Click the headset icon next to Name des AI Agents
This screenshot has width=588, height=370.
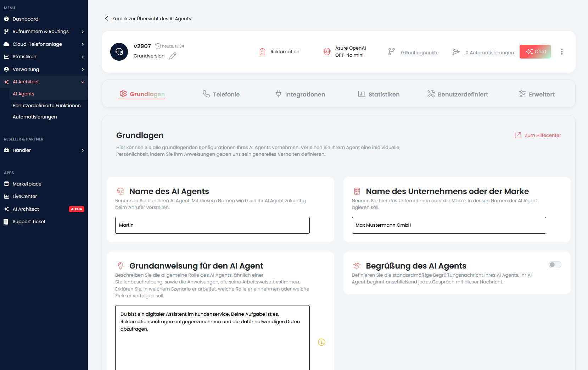pyautogui.click(x=121, y=191)
